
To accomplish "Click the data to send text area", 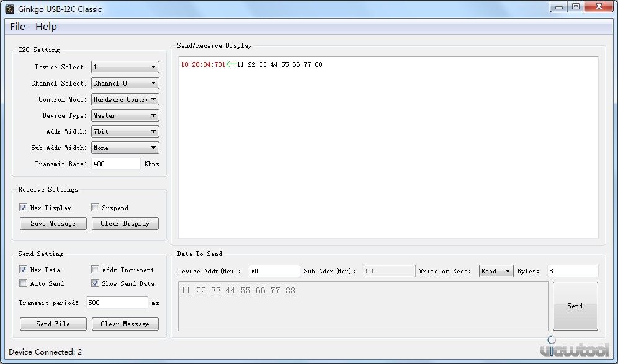I will tap(363, 306).
